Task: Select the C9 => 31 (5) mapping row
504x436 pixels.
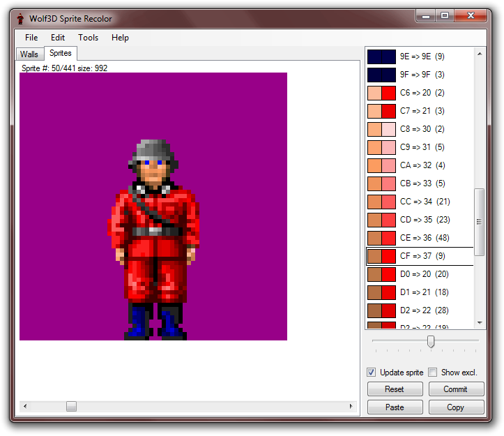Action: (420, 147)
